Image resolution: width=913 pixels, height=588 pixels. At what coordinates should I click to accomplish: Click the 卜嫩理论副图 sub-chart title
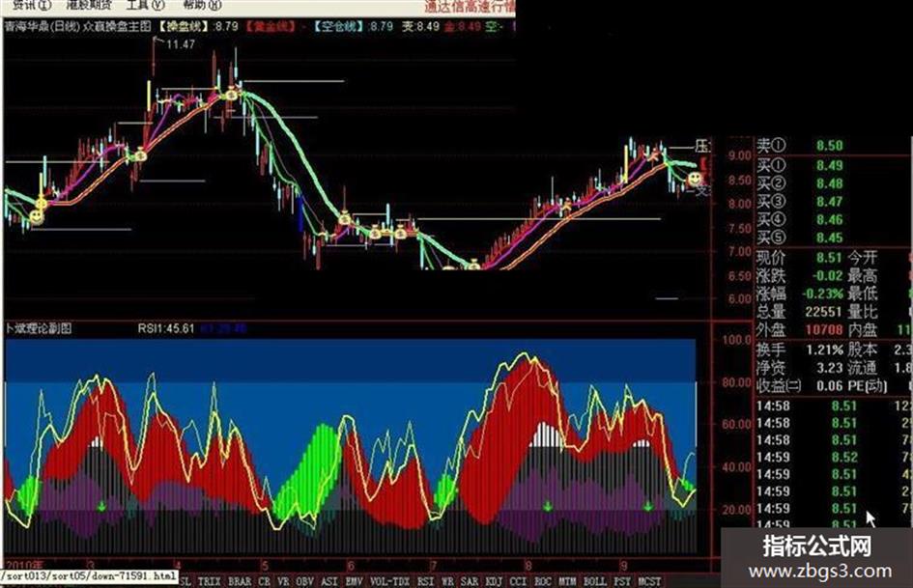point(39,328)
